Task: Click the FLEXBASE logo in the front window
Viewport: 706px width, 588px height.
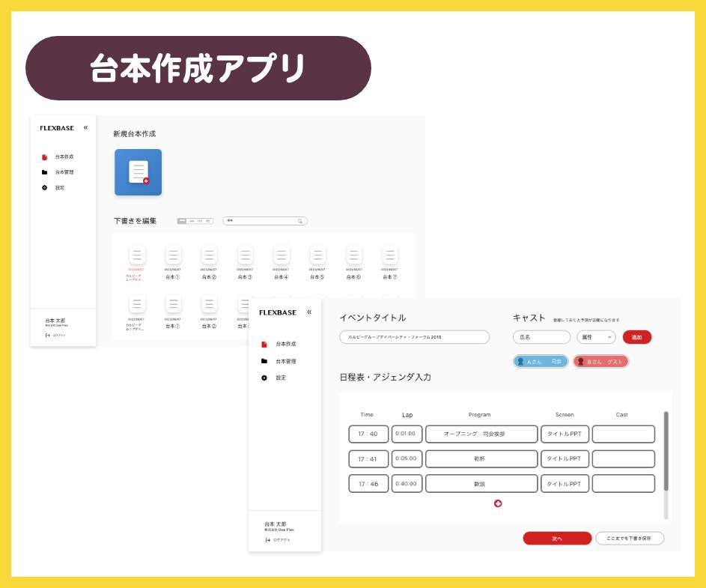Action: 277,312
